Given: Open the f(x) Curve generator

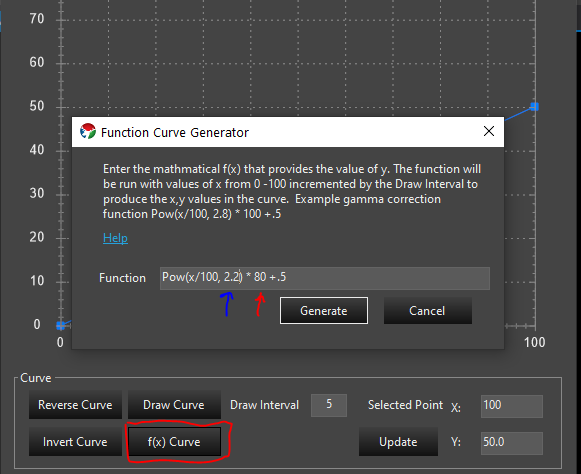Looking at the screenshot, I should [x=174, y=442].
